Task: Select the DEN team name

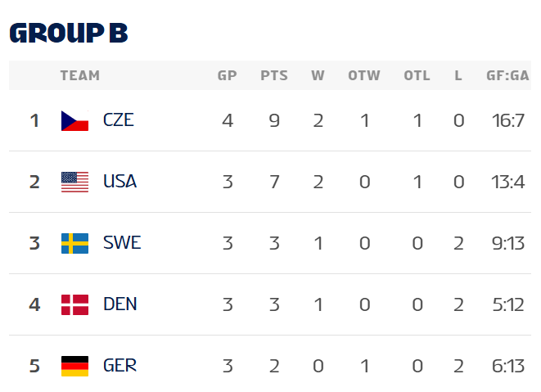Action: pos(119,304)
